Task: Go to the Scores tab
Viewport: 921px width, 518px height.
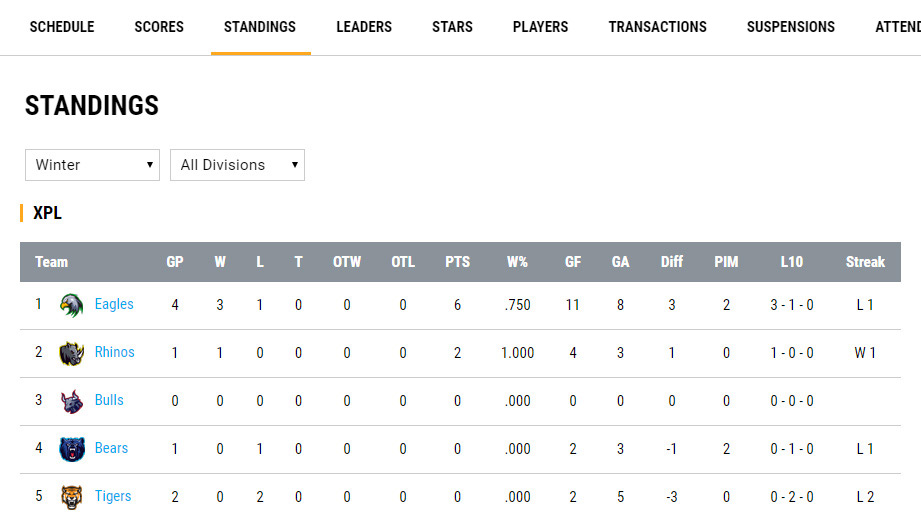Action: (159, 27)
